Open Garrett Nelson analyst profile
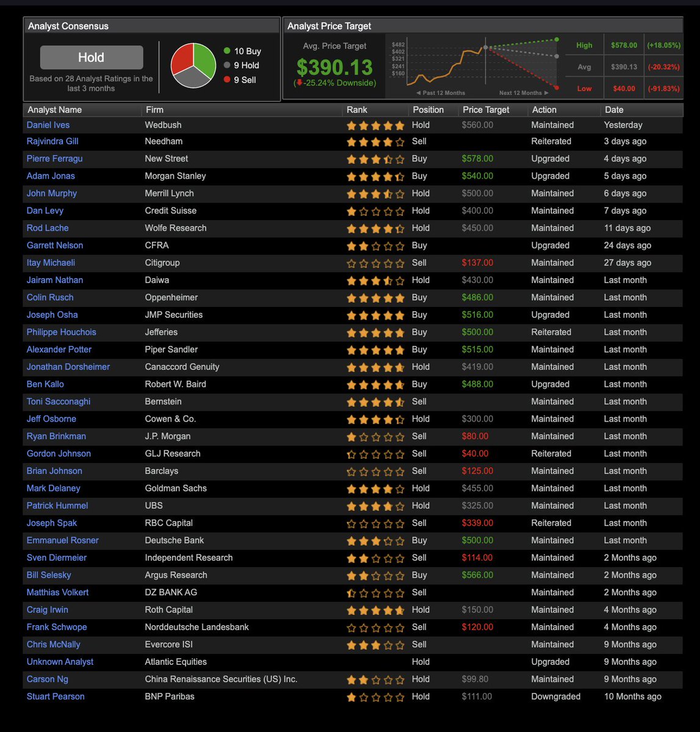 [x=55, y=245]
